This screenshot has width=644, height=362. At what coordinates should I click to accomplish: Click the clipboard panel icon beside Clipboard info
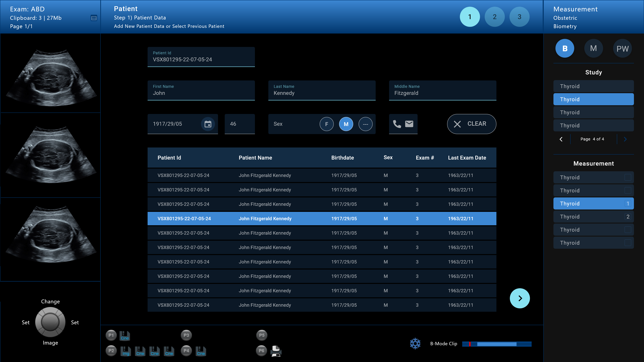(94, 18)
